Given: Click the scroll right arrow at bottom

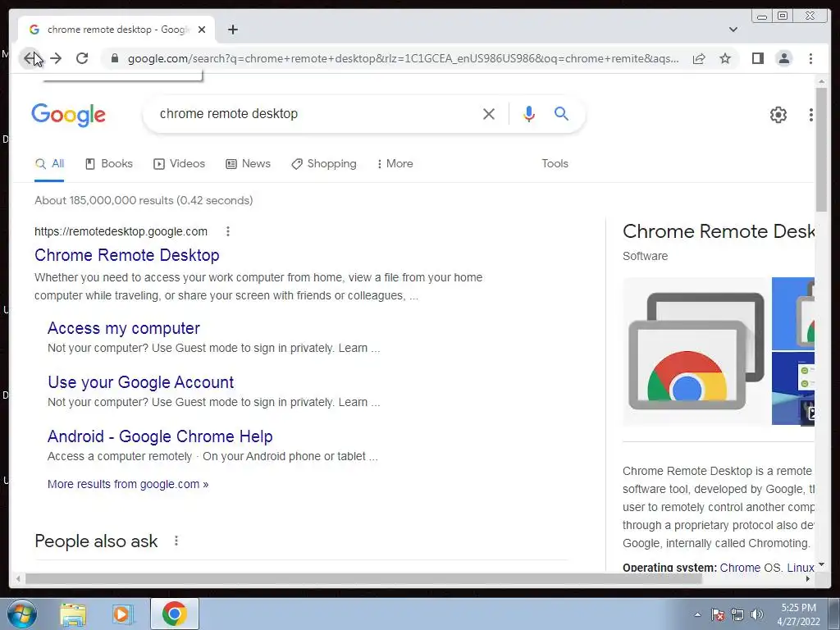Looking at the screenshot, I should tap(808, 578).
